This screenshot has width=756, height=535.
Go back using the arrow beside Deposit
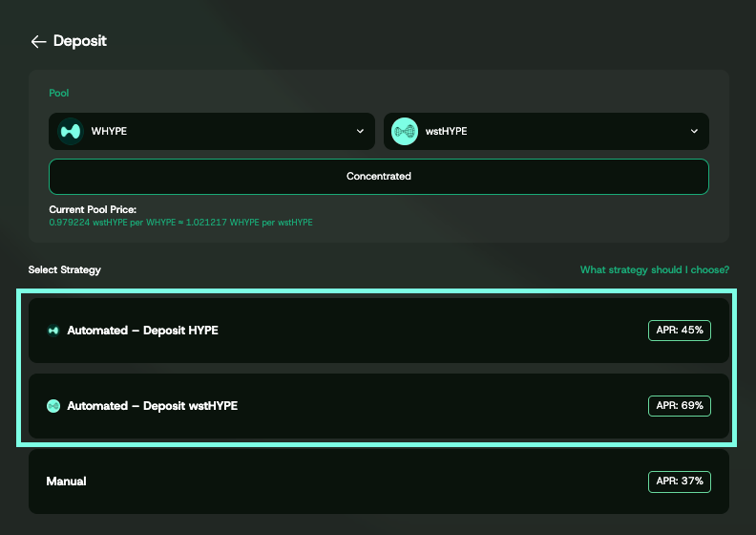point(38,41)
